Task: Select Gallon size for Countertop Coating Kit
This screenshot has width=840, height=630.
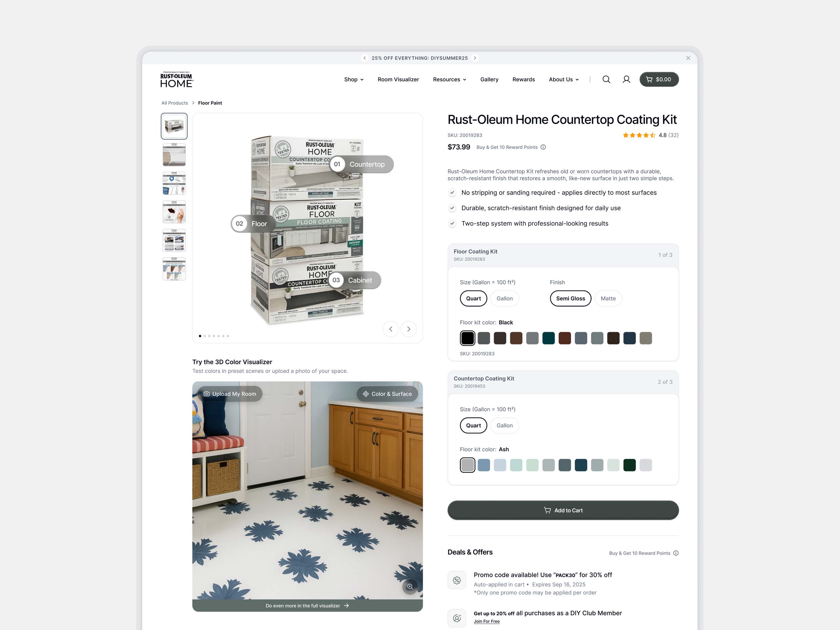Action: pyautogui.click(x=504, y=425)
